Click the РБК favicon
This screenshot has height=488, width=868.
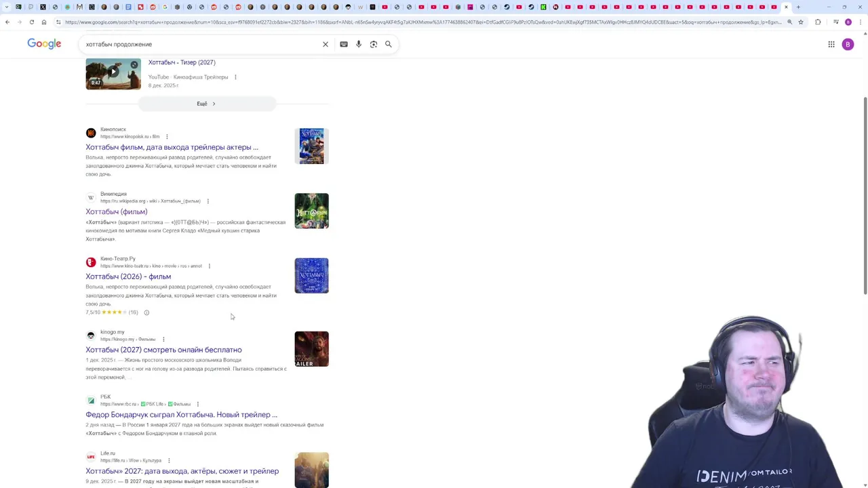91,401
